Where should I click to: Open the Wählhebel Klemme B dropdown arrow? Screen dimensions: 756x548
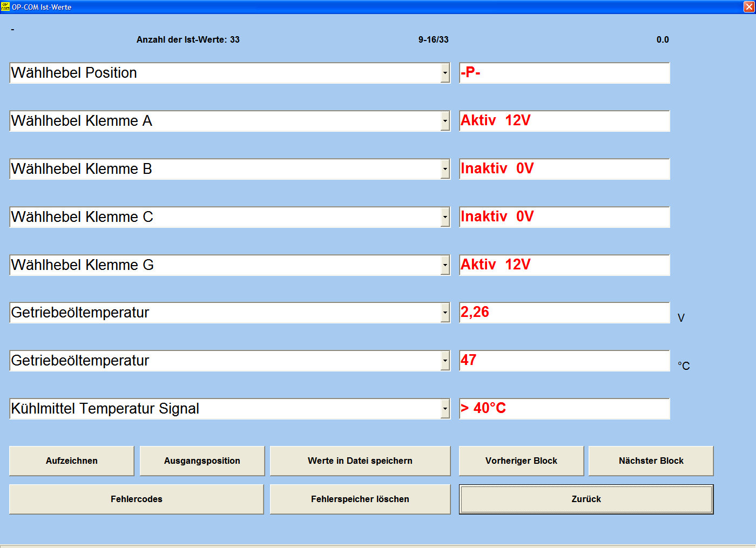pyautogui.click(x=445, y=169)
